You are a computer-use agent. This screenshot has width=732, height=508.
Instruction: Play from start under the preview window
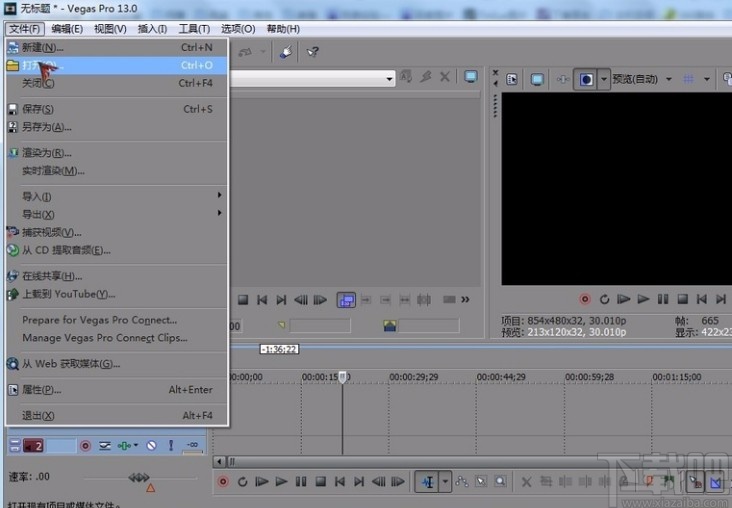pyautogui.click(x=624, y=299)
